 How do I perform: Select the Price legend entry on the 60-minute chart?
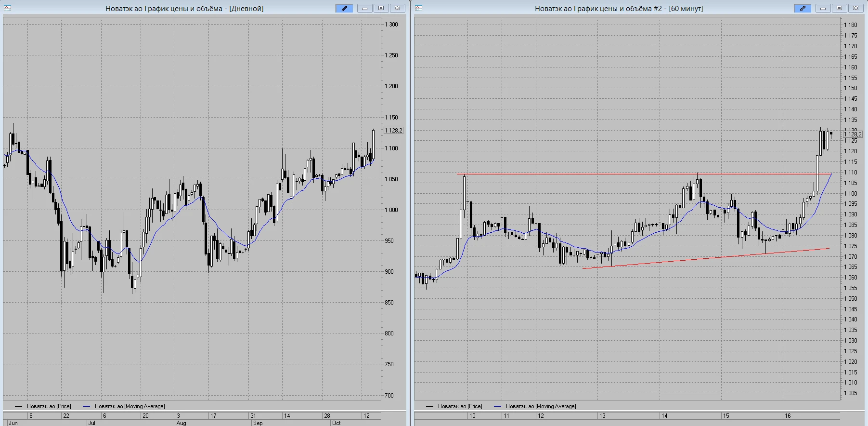454,406
